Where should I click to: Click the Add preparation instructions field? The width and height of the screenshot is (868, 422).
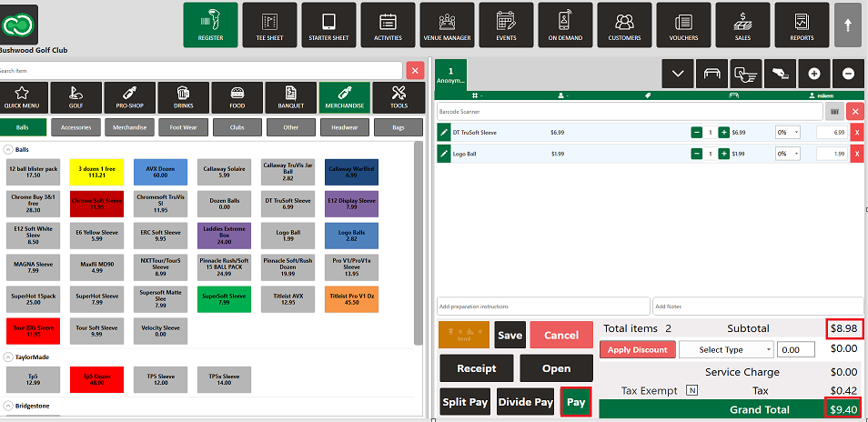coord(543,306)
